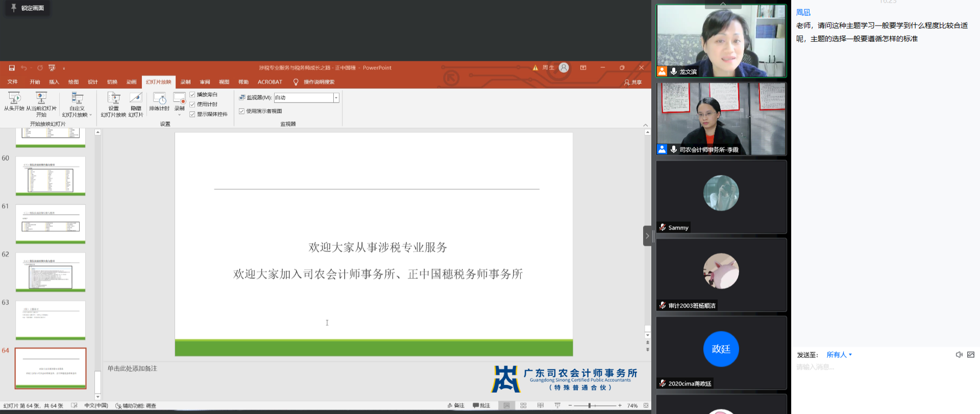Open 发送至 所有人 recipient dropdown

tap(839, 355)
